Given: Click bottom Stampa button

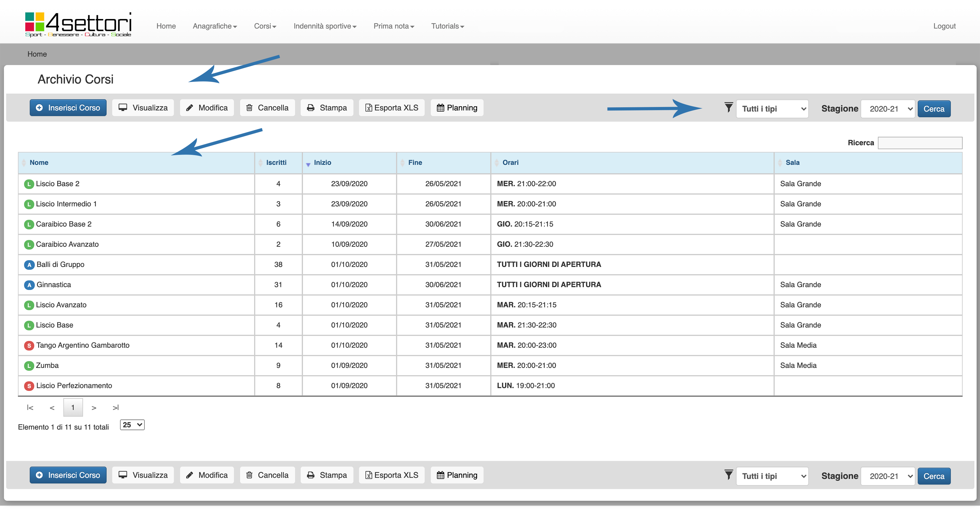Looking at the screenshot, I should point(327,476).
